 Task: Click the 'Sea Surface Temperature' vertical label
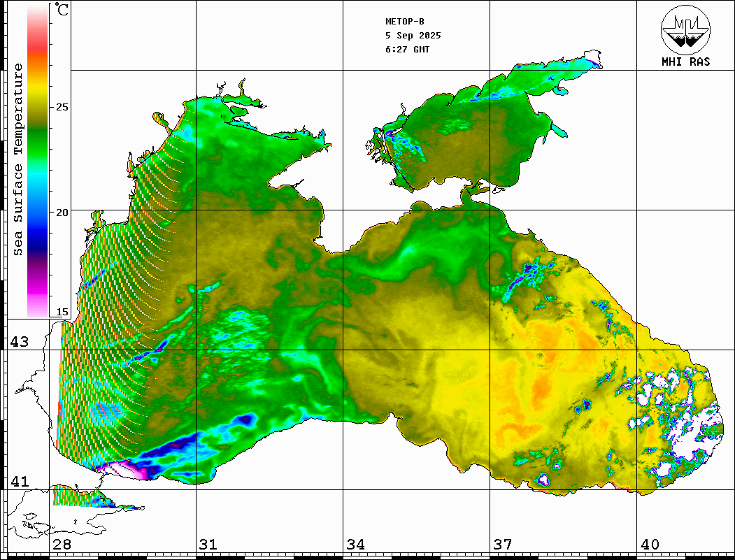click(x=17, y=159)
